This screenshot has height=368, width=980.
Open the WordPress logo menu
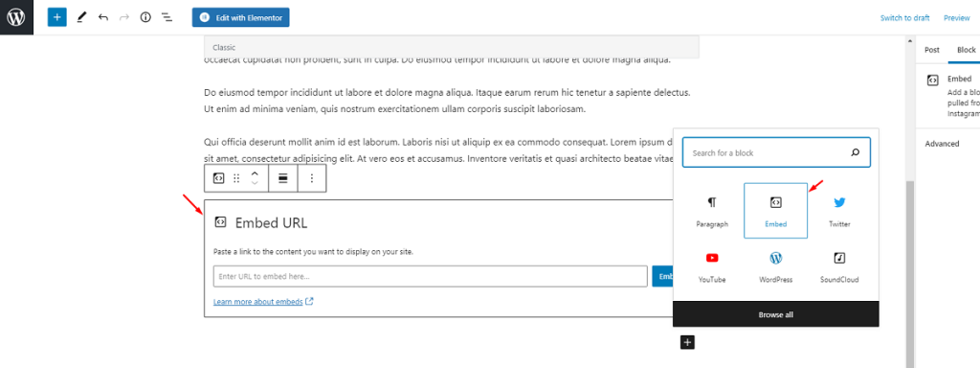pyautogui.click(x=16, y=17)
